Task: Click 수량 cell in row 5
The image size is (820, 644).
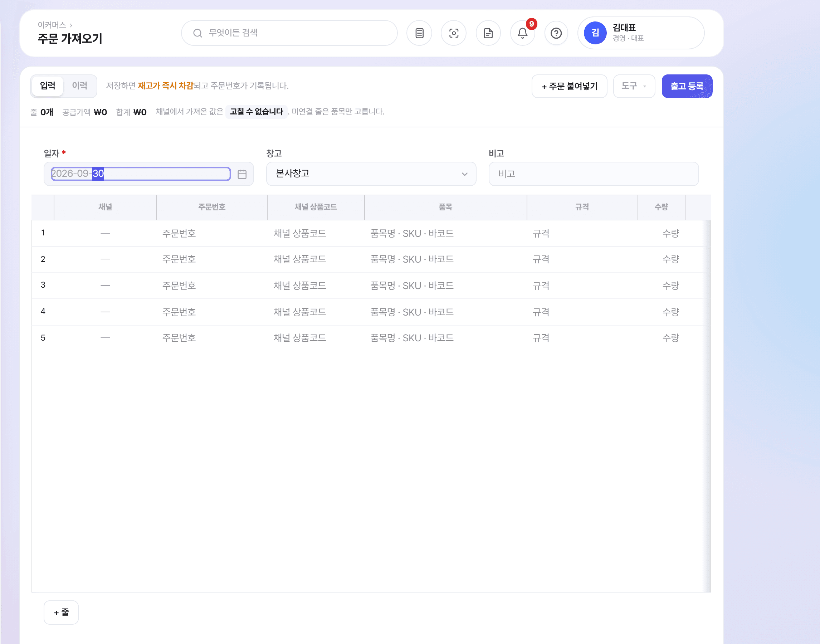Action: (661, 338)
